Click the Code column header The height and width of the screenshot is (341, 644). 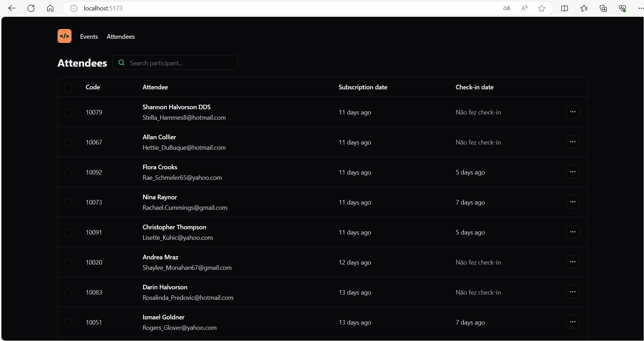93,87
